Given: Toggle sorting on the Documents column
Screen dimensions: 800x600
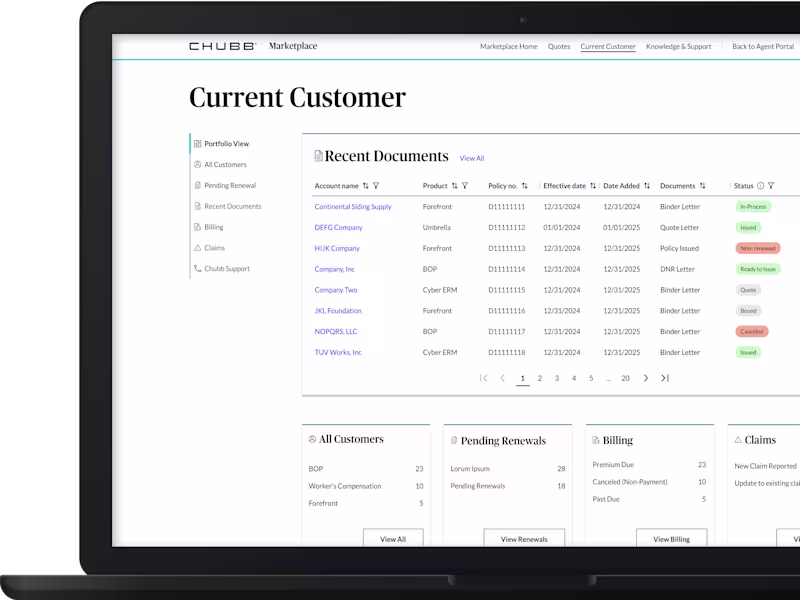Looking at the screenshot, I should (700, 186).
